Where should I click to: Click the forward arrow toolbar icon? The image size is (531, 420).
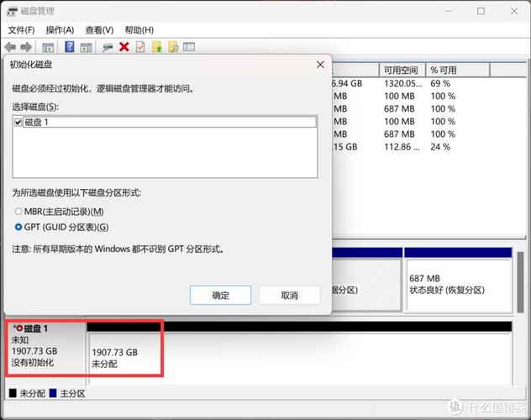[26, 47]
